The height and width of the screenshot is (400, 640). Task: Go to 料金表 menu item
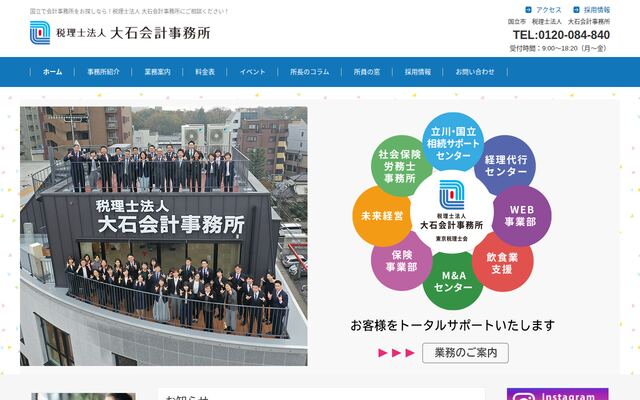click(205, 72)
